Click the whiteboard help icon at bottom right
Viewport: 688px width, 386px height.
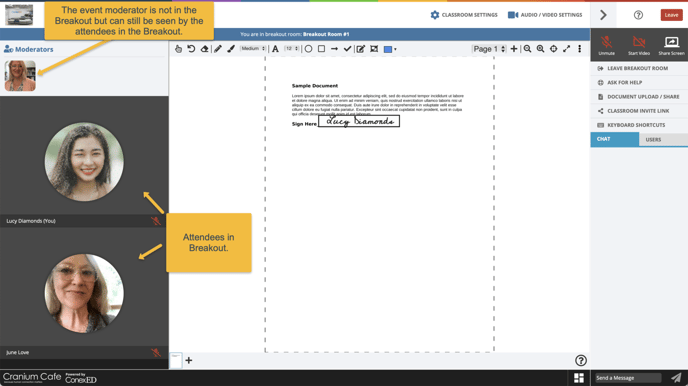[580, 361]
